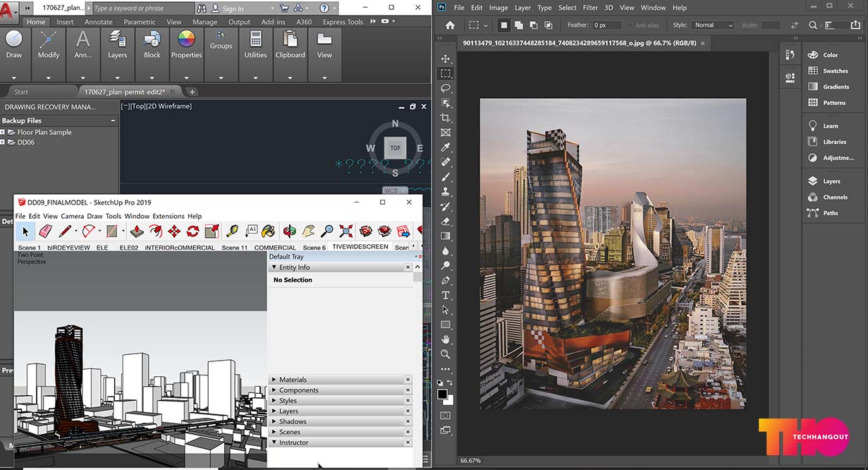Viewport: 868px width, 470px height.
Task: Open the Photoshop Layer menu
Action: click(x=522, y=8)
